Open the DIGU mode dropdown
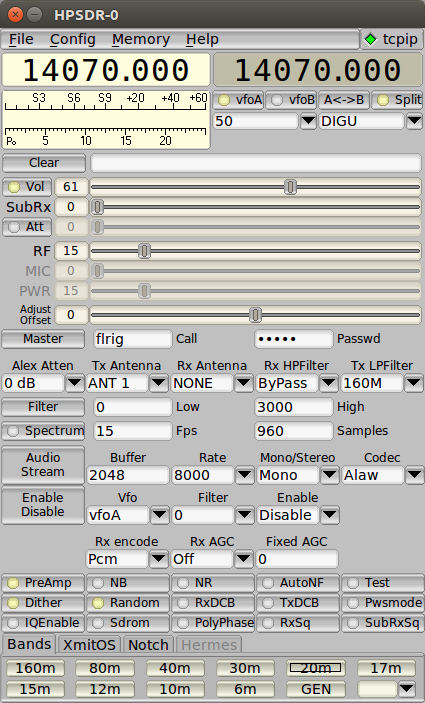 [x=414, y=121]
